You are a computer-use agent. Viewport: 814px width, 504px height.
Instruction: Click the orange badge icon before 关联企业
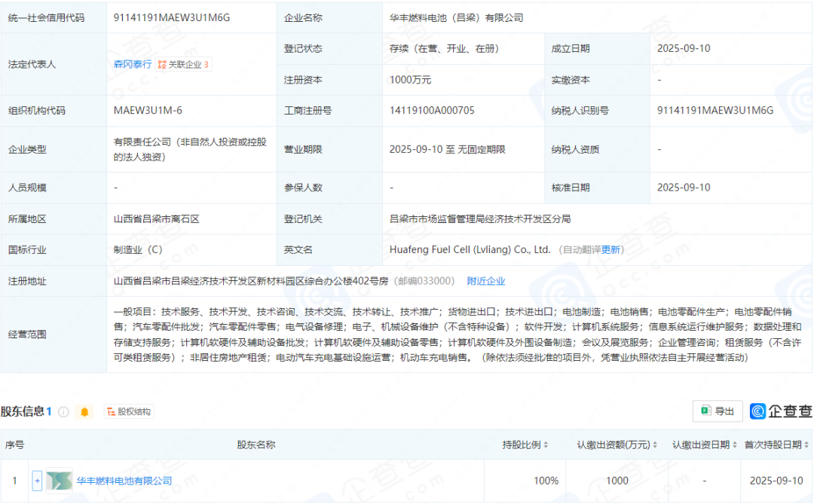tap(162, 64)
